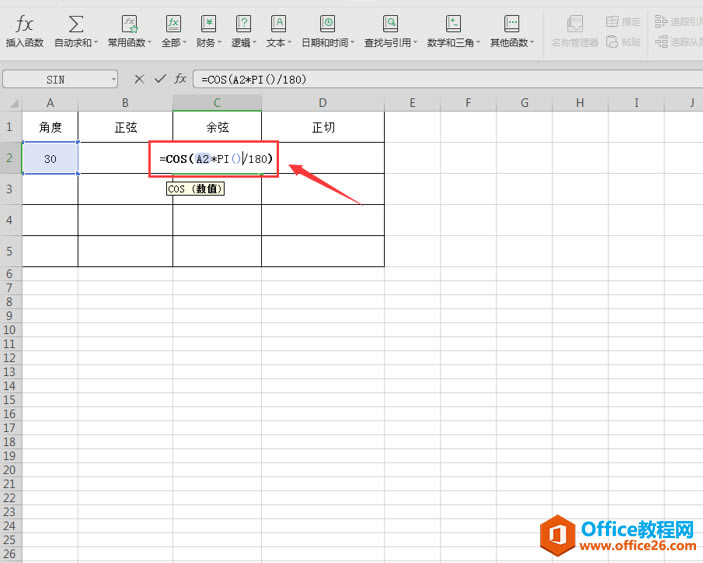Select column A header

pos(50,103)
